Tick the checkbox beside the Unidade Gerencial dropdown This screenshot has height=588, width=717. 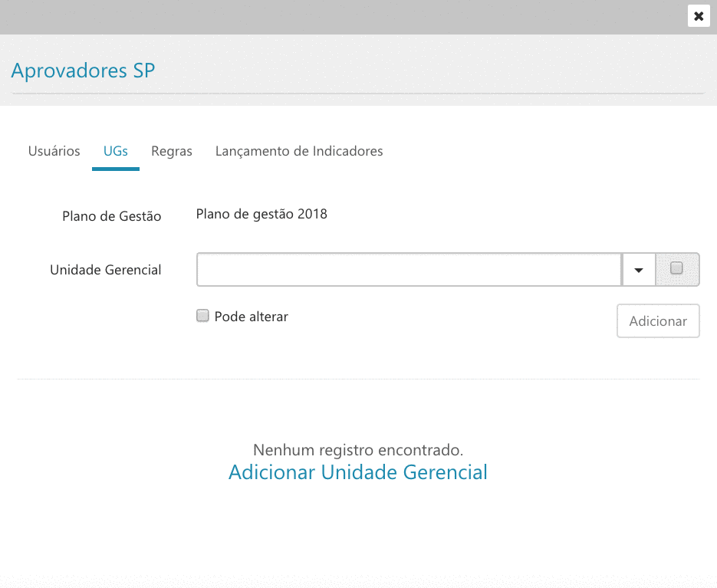click(x=676, y=268)
